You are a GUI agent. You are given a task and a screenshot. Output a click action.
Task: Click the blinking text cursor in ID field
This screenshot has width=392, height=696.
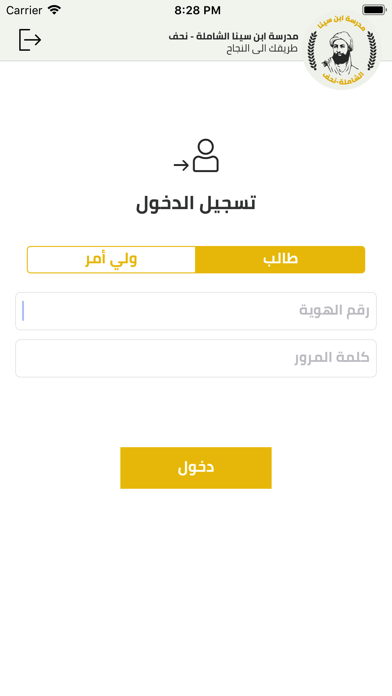[x=23, y=311]
